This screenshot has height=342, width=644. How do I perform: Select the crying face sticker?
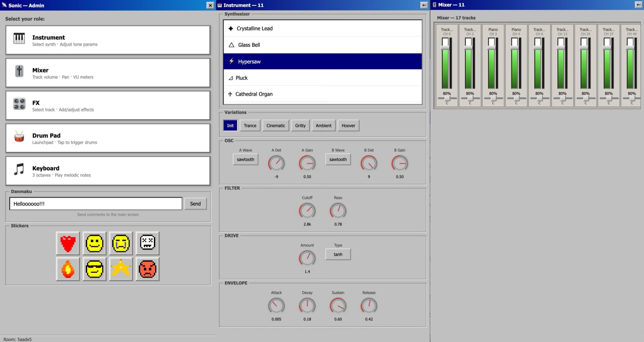121,243
